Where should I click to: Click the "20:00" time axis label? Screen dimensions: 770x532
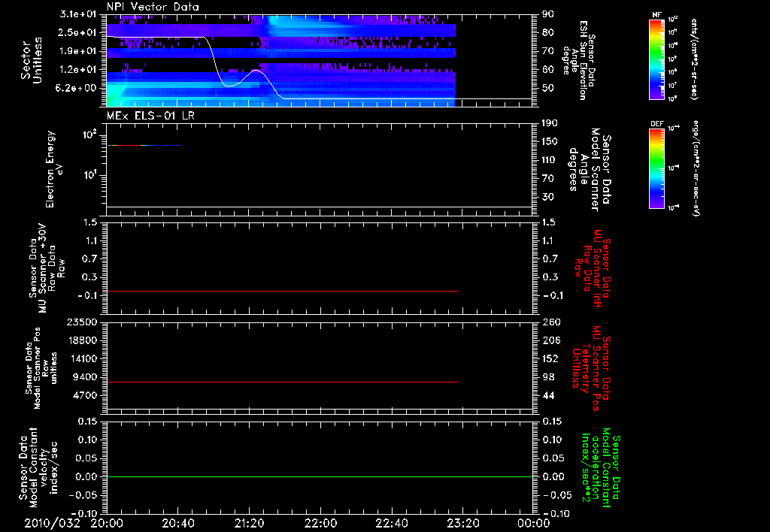[107, 523]
